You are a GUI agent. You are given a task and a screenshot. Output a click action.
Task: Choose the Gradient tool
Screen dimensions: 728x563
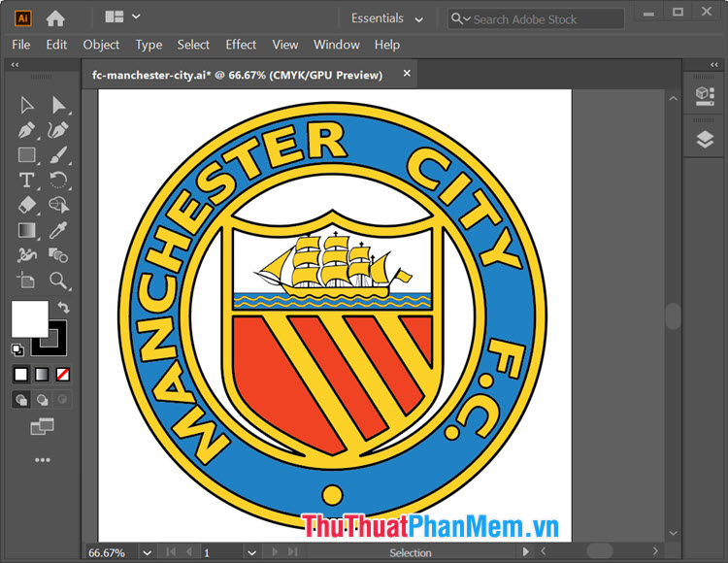point(26,230)
